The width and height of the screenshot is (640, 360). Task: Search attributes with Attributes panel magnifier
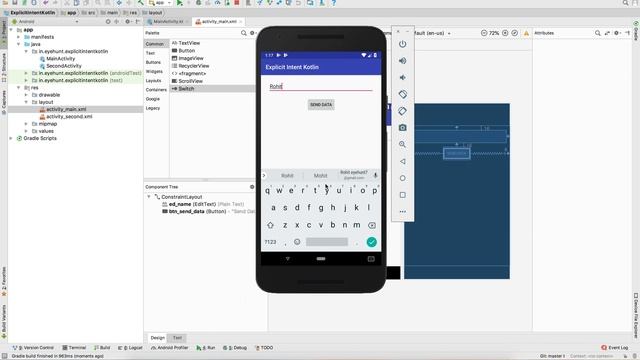click(x=598, y=33)
